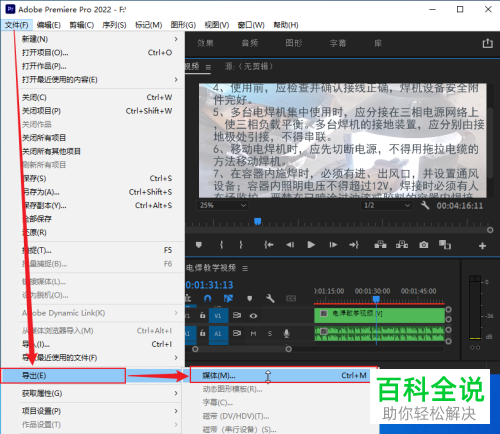Viewport: 500px width, 434px height.
Task: Toggle lock on the V1 track
Action: pyautogui.click(x=202, y=315)
